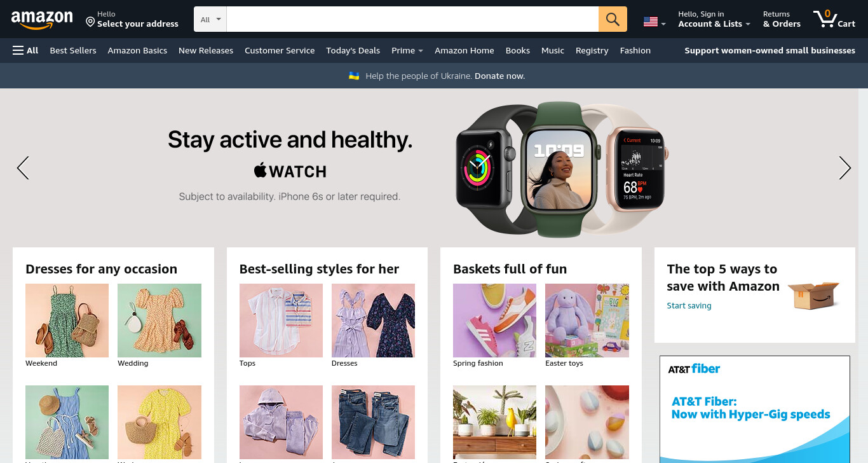Expand Account & Lists dropdown

pos(714,19)
